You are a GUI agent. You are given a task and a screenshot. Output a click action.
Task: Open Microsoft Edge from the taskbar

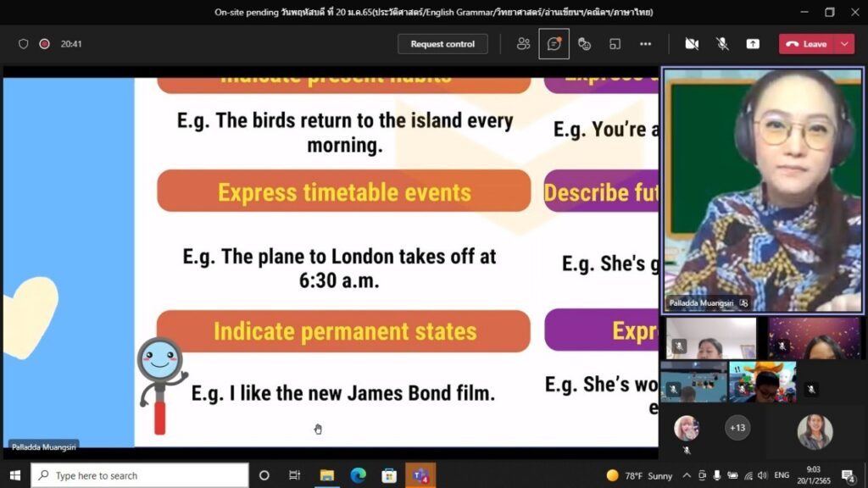click(x=358, y=475)
